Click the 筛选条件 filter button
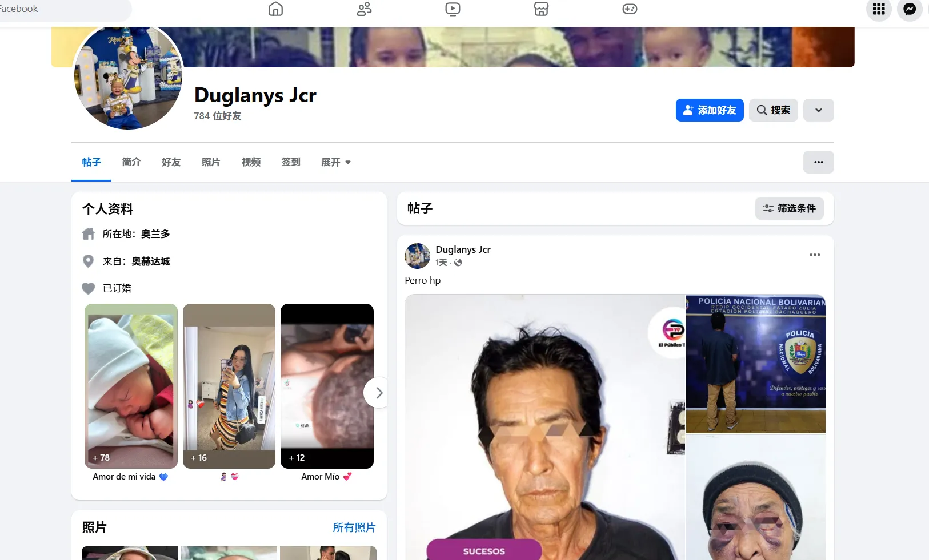 [790, 208]
